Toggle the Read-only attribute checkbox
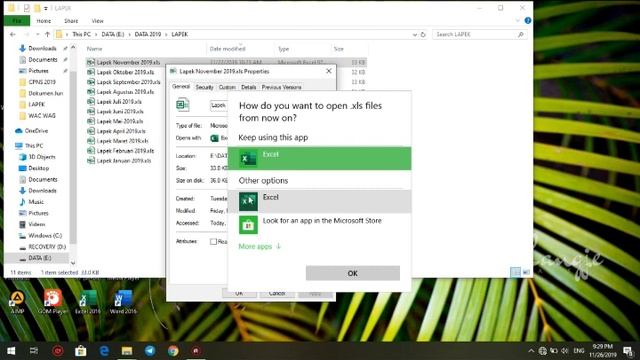640x360 pixels. (x=213, y=242)
